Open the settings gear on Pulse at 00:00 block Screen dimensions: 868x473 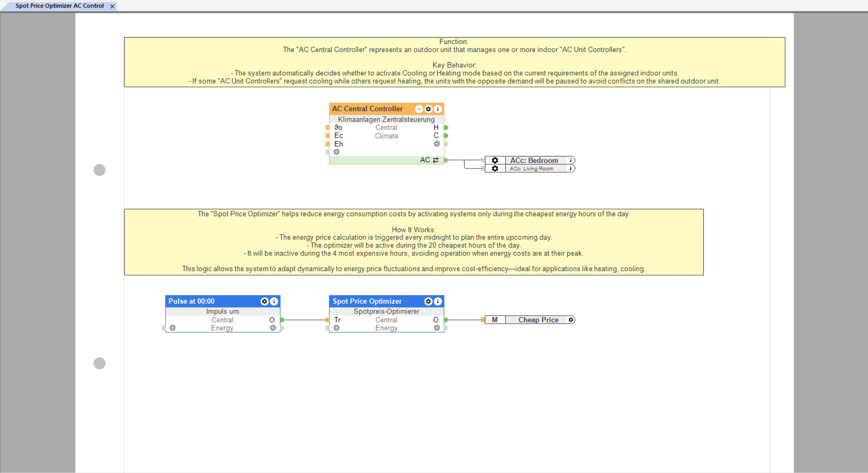pos(264,302)
